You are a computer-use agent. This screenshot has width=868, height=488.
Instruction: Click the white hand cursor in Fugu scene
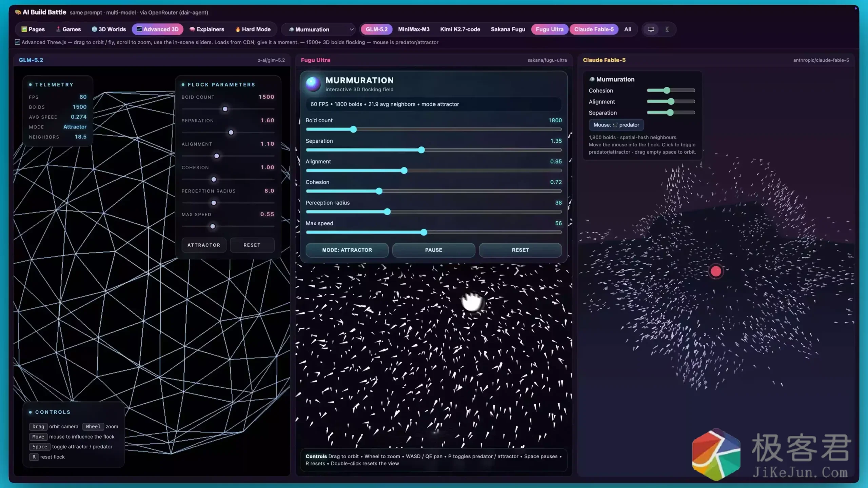472,301
